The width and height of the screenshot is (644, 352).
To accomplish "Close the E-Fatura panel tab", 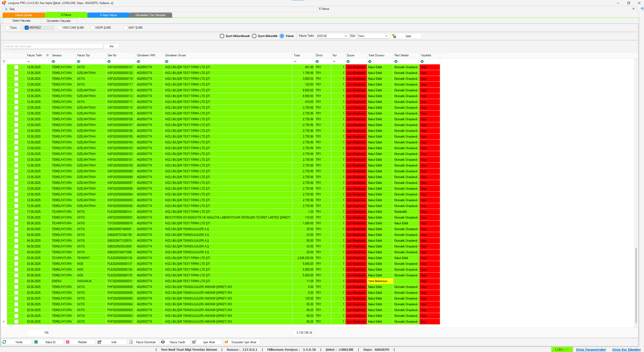I will click(633, 9).
